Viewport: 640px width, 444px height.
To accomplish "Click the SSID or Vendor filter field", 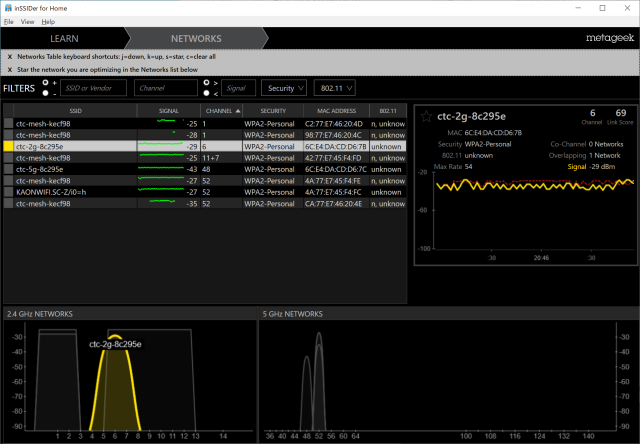I will 93,88.
